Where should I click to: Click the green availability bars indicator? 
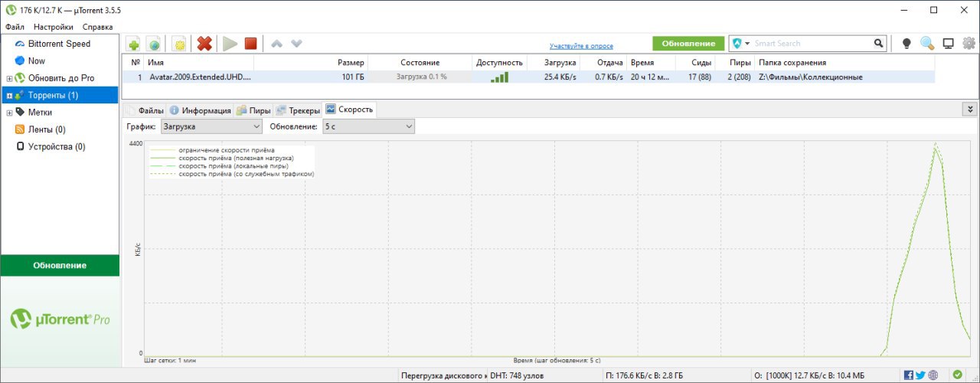(499, 77)
